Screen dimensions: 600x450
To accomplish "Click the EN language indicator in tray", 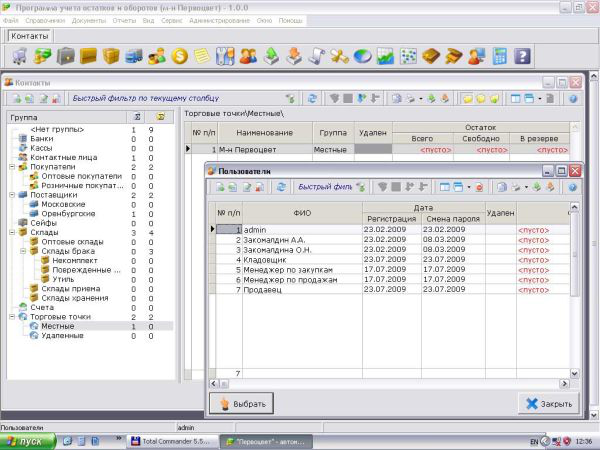I will 534,442.
